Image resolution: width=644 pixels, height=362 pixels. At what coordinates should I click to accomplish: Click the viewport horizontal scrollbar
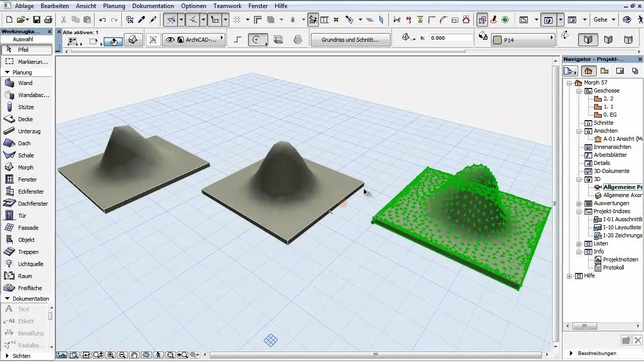point(376,355)
